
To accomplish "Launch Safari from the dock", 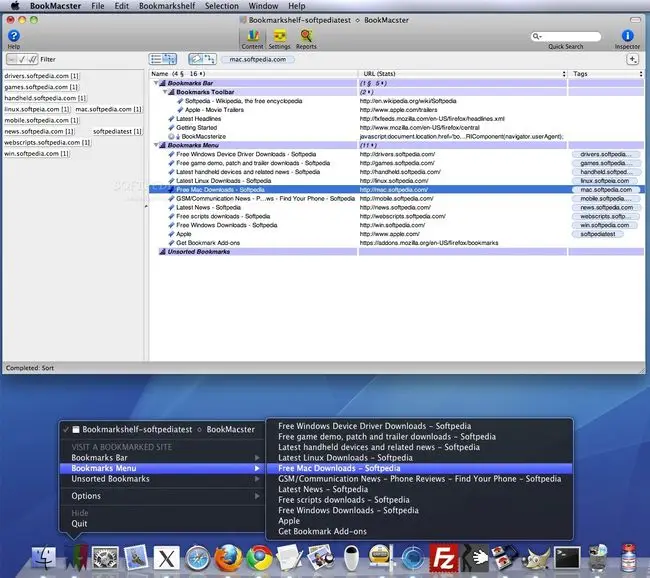I will (198, 558).
